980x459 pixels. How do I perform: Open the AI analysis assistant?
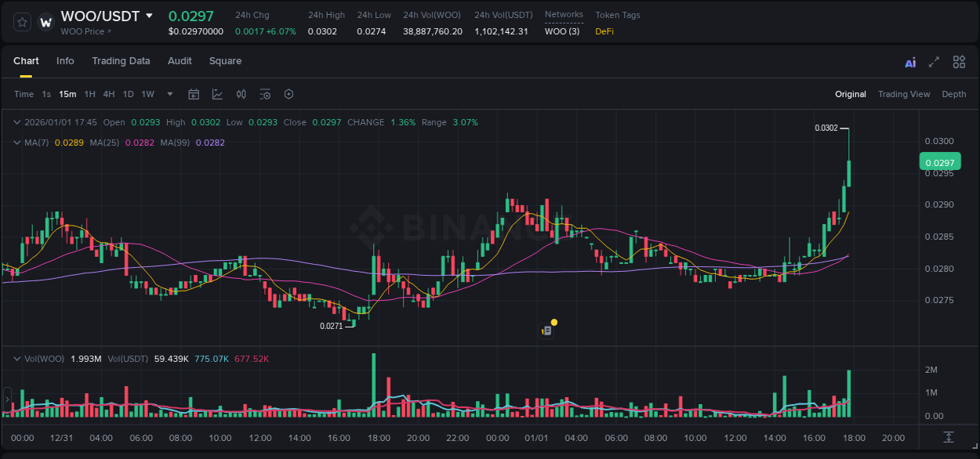pos(910,62)
